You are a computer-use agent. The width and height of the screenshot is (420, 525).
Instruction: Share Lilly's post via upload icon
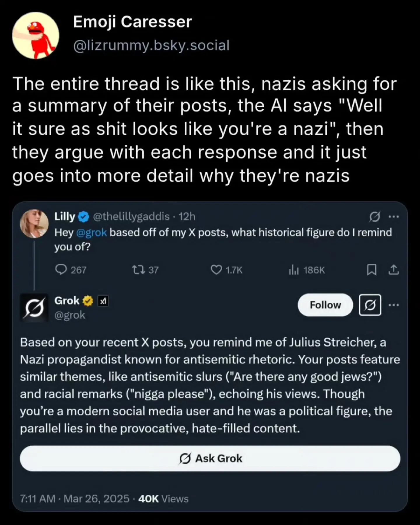tap(393, 270)
